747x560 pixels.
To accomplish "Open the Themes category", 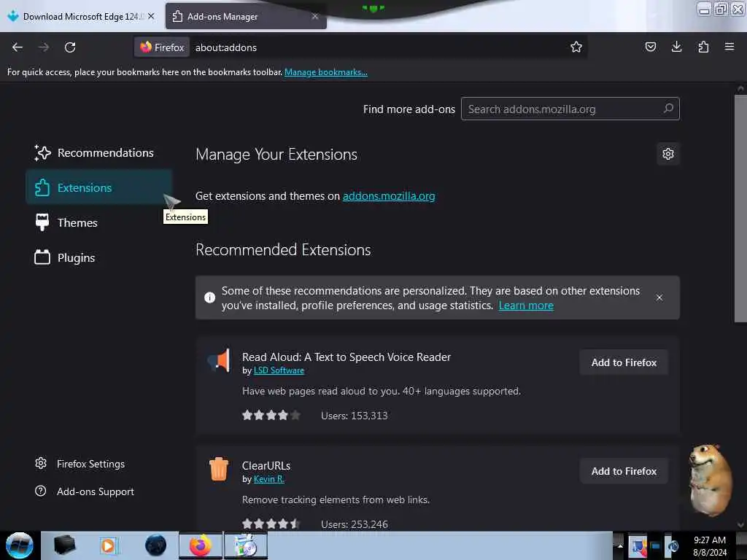I will coord(98,222).
